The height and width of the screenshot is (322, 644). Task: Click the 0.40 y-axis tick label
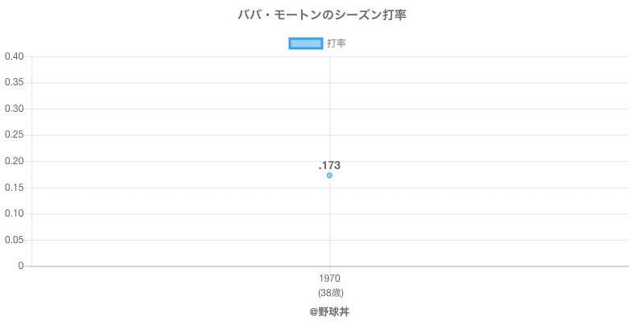pos(14,56)
